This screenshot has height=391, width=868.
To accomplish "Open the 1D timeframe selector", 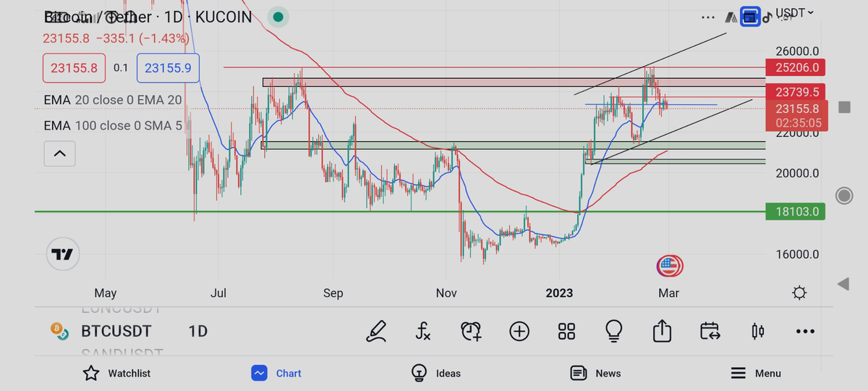I will point(197,332).
